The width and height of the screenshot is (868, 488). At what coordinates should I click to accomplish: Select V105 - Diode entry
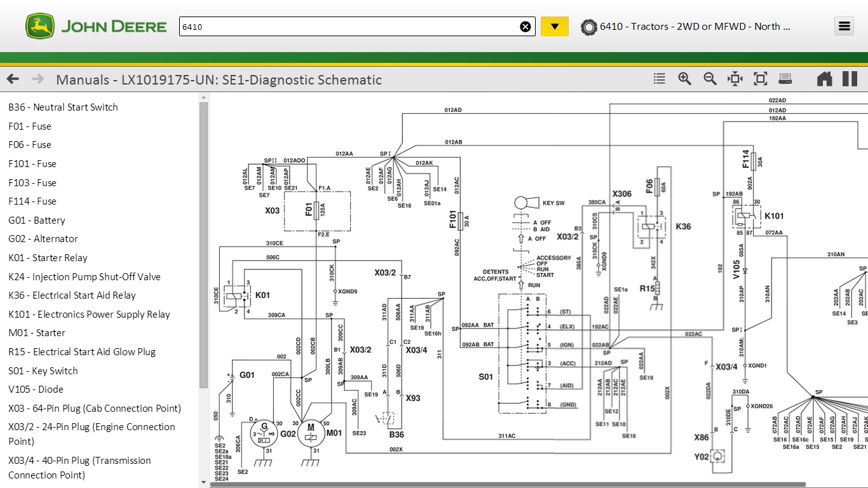click(36, 390)
